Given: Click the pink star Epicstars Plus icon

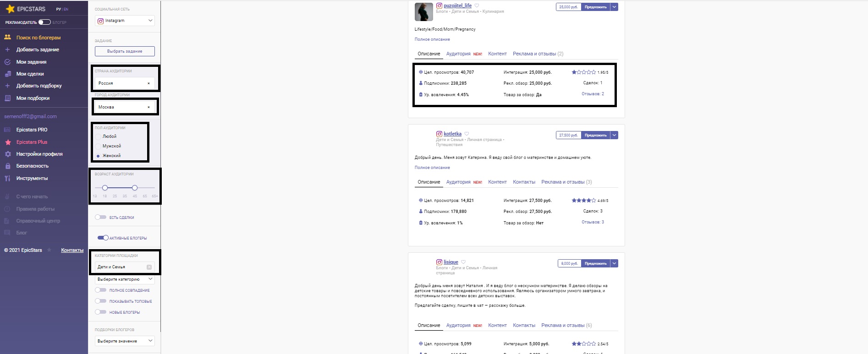Looking at the screenshot, I should point(7,142).
